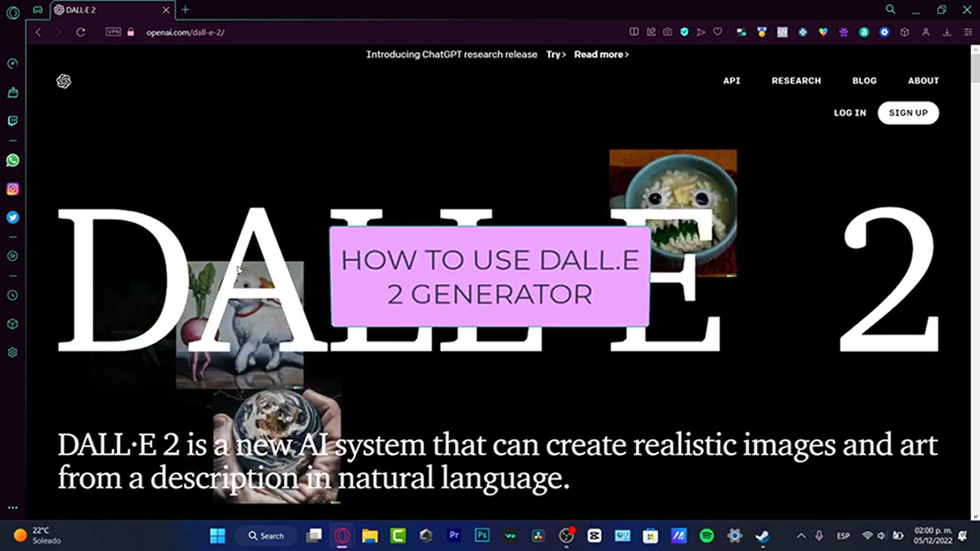
Task: Open the profile icon in toolbar
Action: coord(925,32)
